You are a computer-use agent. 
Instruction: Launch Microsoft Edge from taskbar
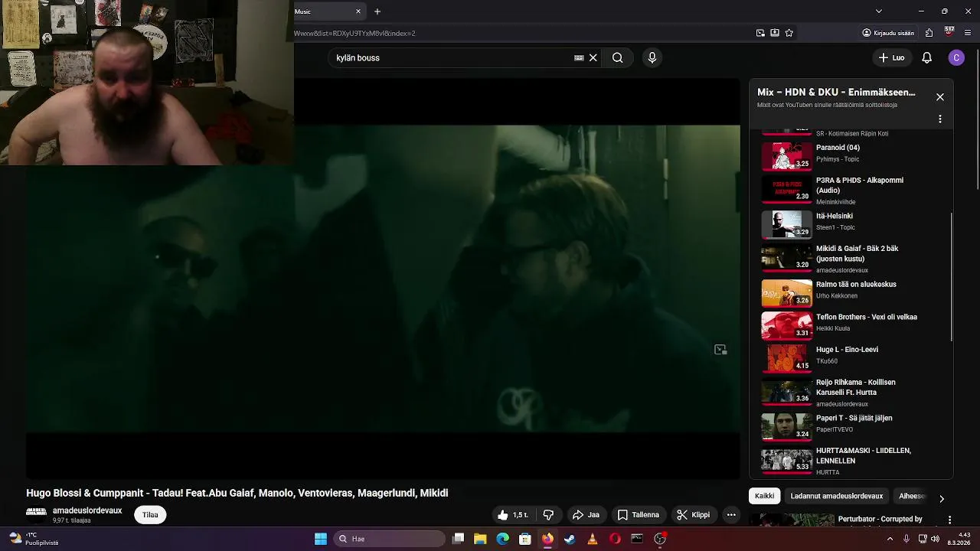pyautogui.click(x=502, y=539)
